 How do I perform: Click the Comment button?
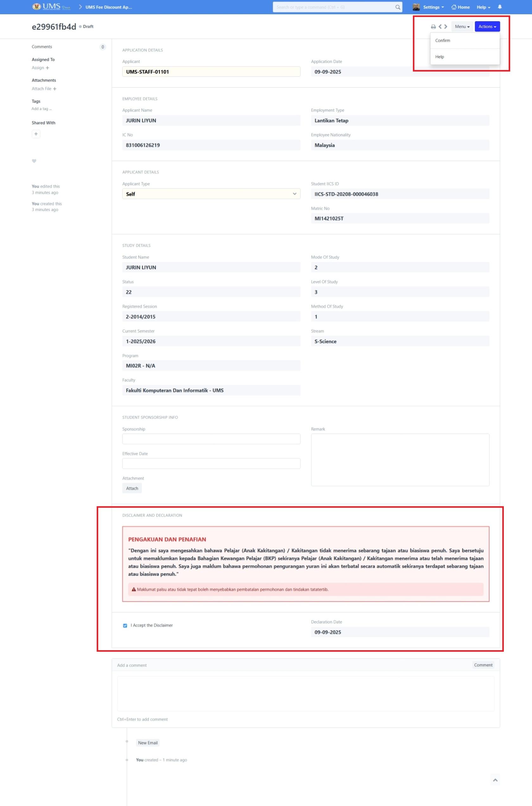483,665
